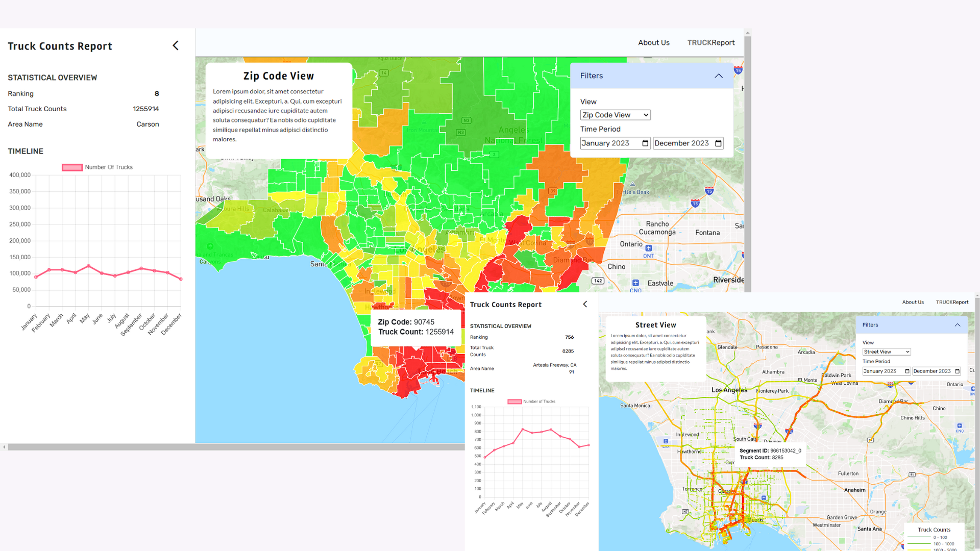The height and width of the screenshot is (551, 980).
Task: Open calendar picker for December 2023
Action: tap(718, 143)
